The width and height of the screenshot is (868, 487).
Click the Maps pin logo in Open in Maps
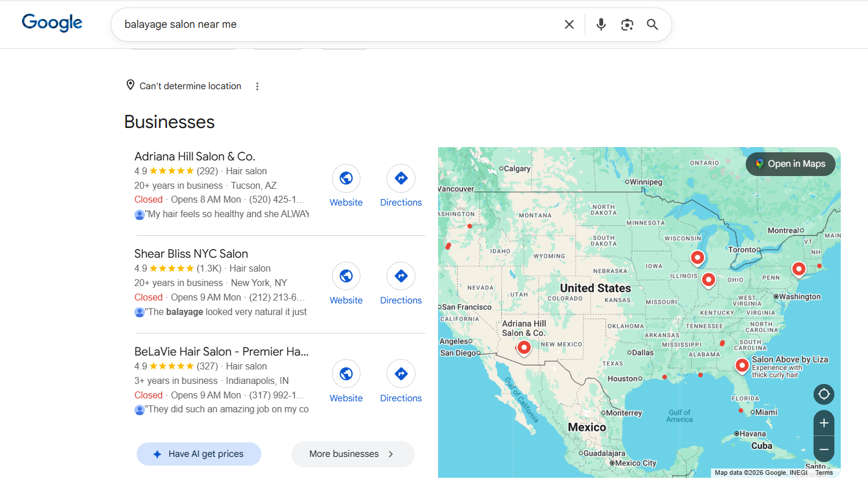[759, 164]
